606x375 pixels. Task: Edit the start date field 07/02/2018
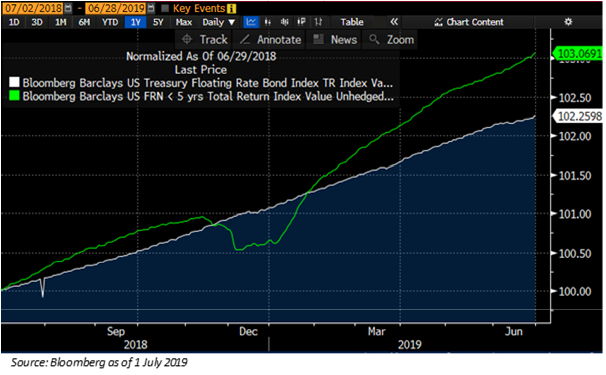[33, 8]
